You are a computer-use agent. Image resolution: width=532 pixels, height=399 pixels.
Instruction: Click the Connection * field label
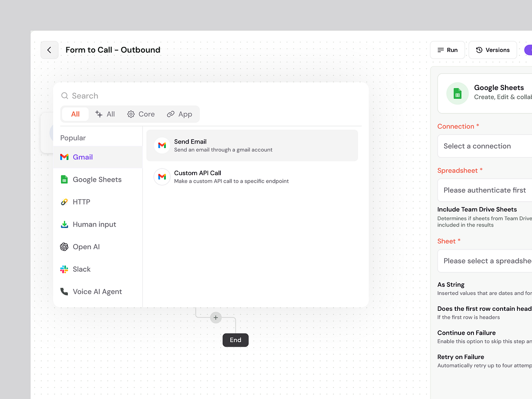tap(458, 126)
